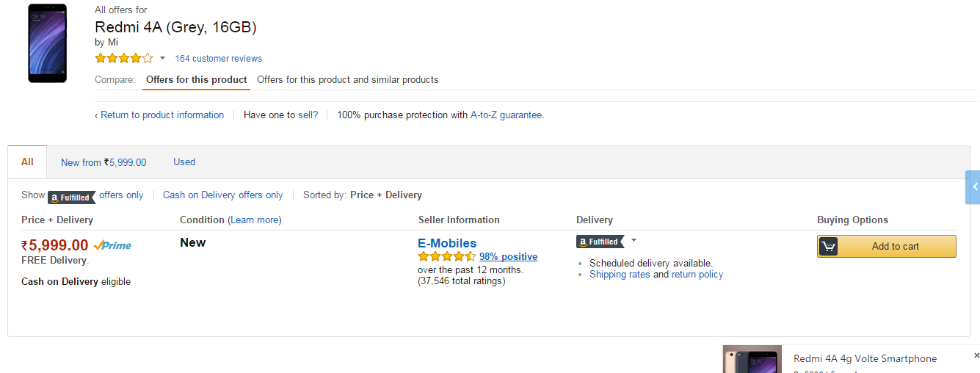Select the 'Offers for this product' tab
Image resolution: width=980 pixels, height=373 pixels.
pos(196,79)
